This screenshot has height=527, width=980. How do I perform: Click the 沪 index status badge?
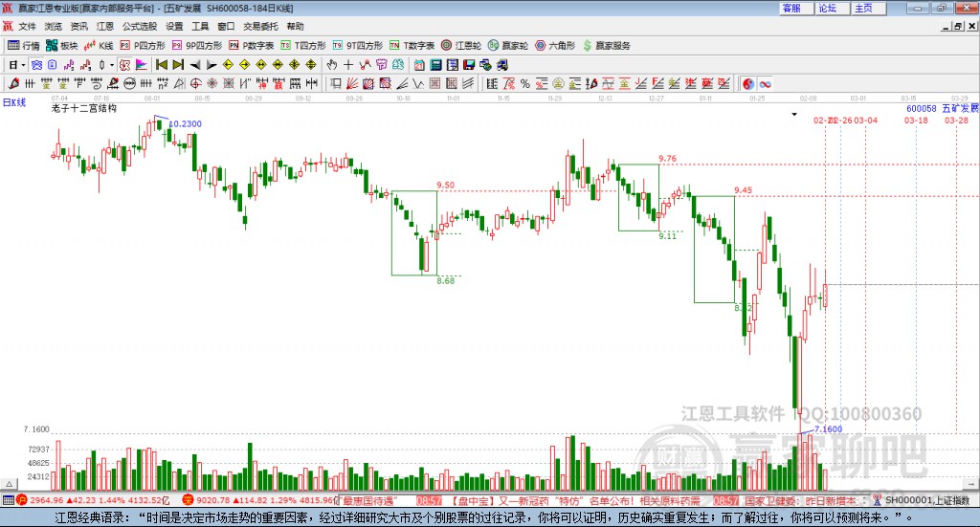(22, 500)
